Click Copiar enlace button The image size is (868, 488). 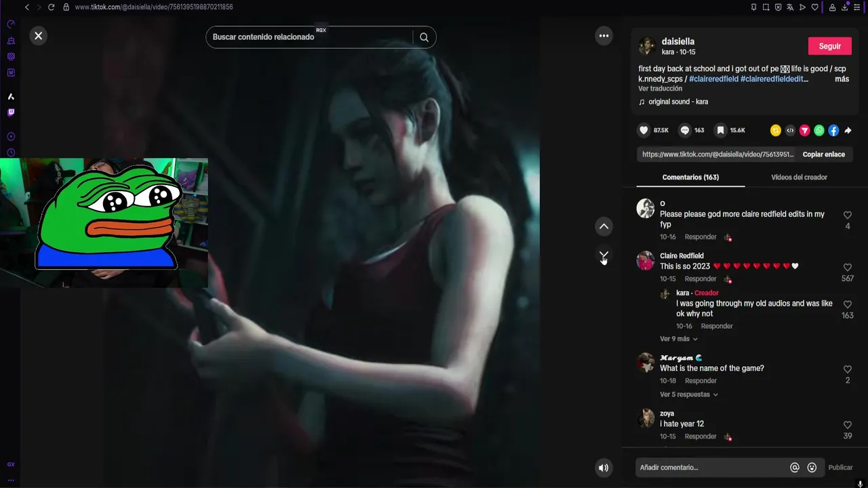tap(824, 155)
